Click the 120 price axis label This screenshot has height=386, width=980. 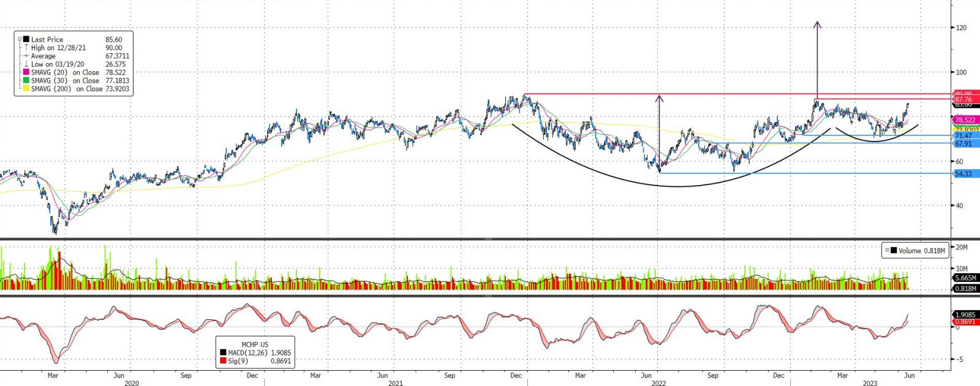click(x=961, y=28)
